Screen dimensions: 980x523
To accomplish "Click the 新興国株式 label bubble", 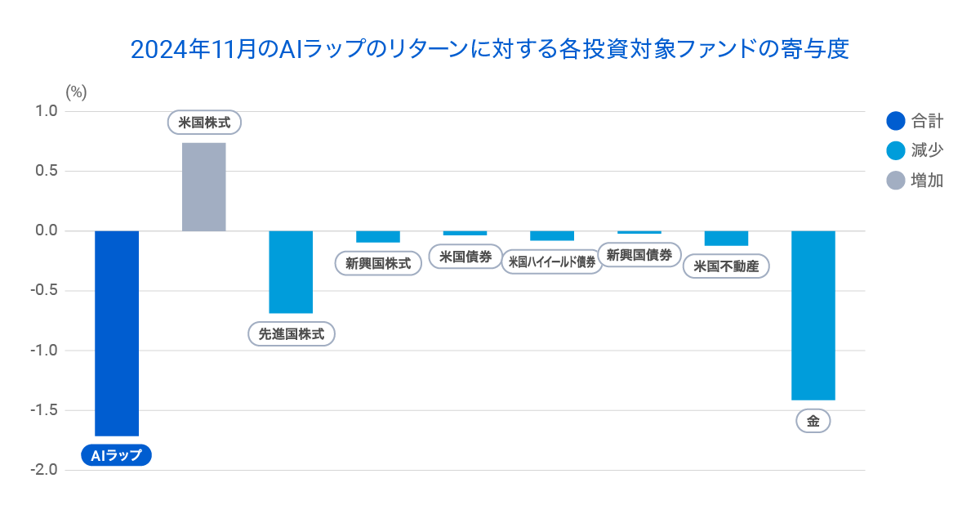I will tap(378, 263).
